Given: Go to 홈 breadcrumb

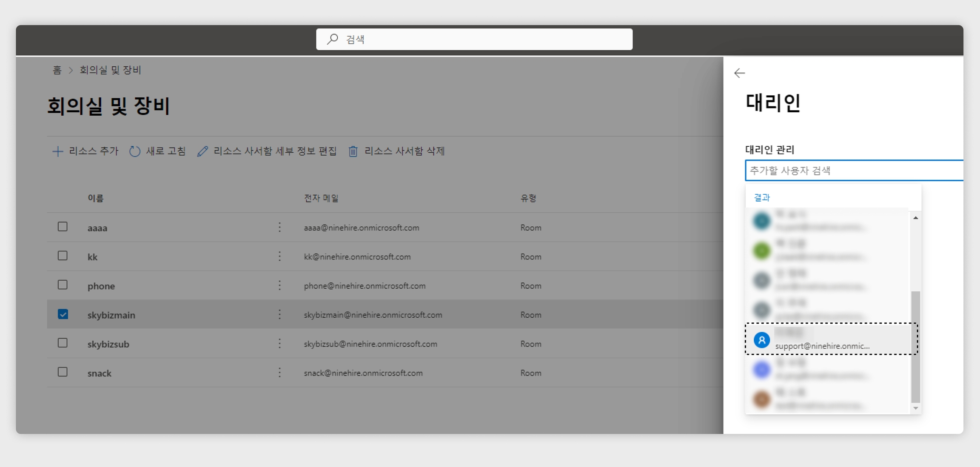Looking at the screenshot, I should 57,70.
